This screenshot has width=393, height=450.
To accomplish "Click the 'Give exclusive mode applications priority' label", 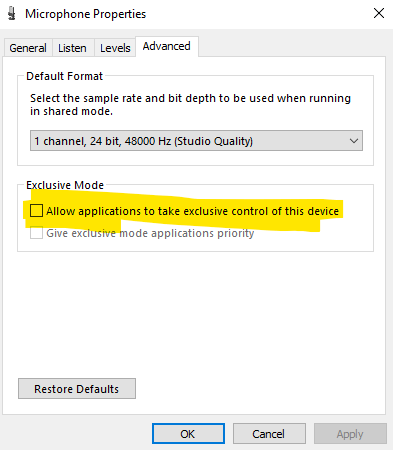I will (x=150, y=233).
